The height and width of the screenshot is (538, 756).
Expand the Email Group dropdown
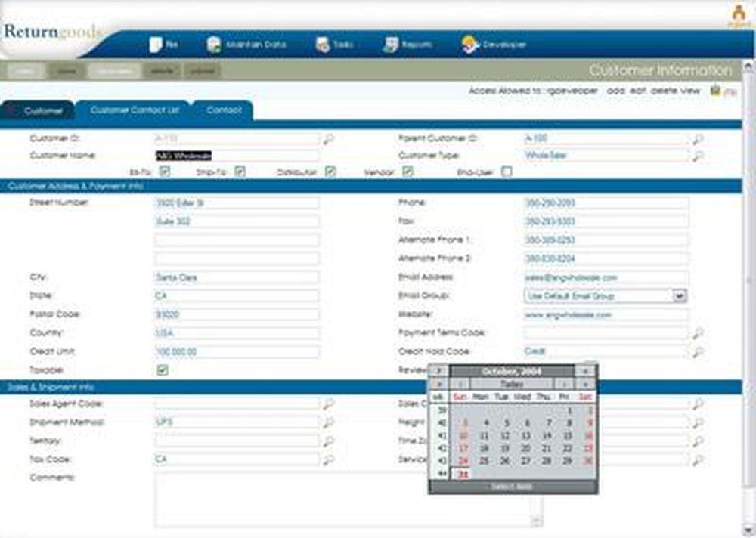pyautogui.click(x=678, y=295)
